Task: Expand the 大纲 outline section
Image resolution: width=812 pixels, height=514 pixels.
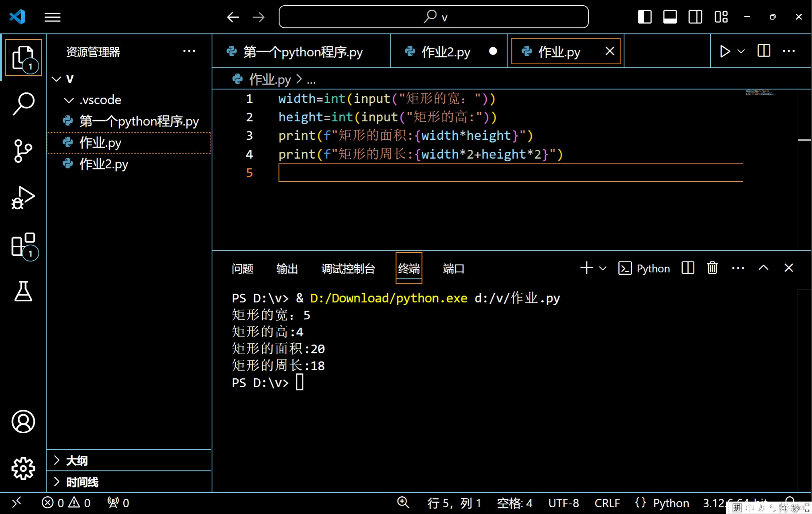Action: point(129,460)
